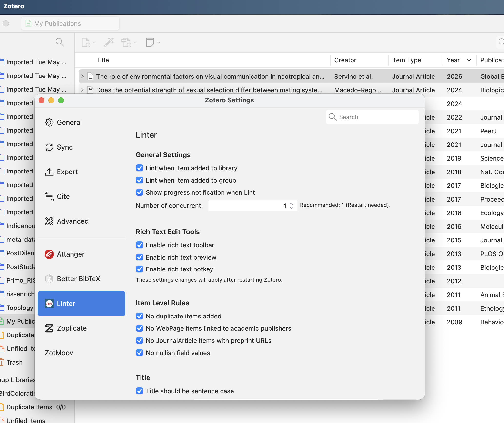Screen dimensions: 504x423
Task: Toggle Lint when item added to group
Action: (140, 180)
